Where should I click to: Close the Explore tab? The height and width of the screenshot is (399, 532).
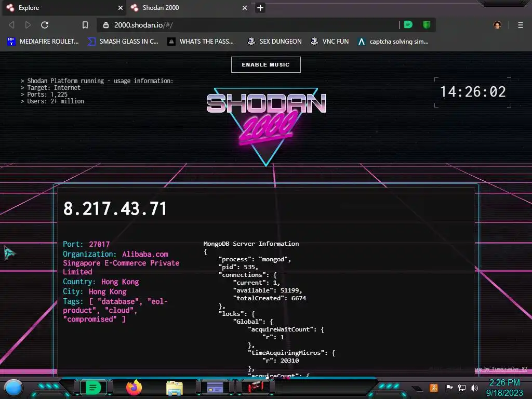[x=120, y=8]
